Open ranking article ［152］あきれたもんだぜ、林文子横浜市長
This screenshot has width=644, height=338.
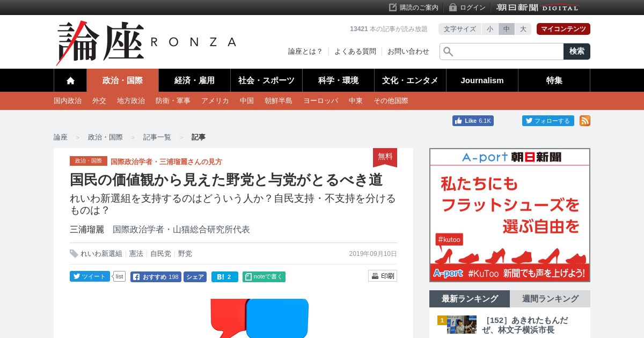525,325
